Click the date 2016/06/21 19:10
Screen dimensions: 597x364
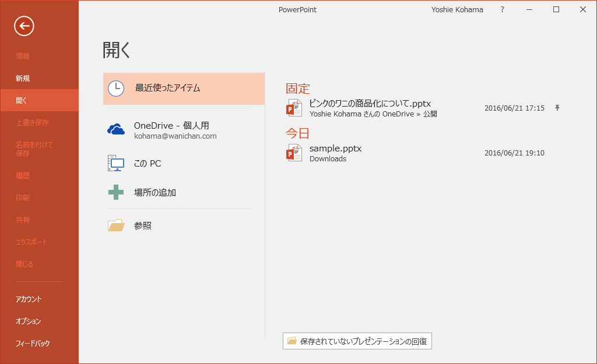coord(514,153)
